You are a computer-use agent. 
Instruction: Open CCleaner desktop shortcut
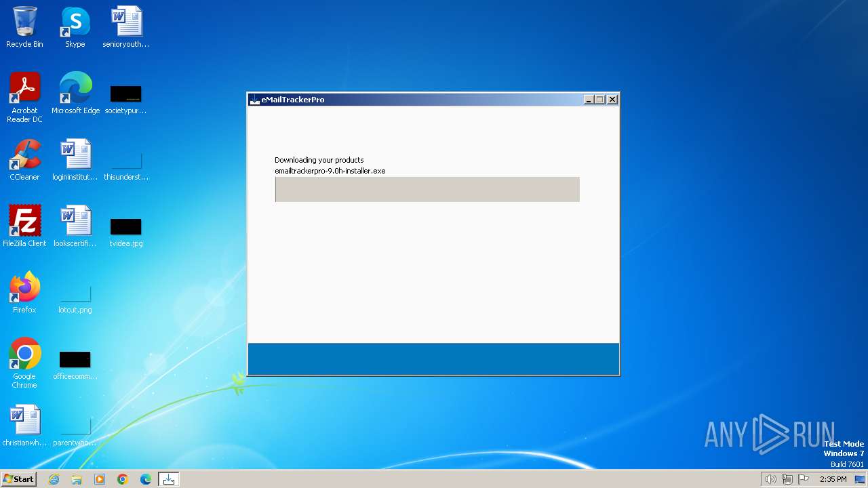pyautogui.click(x=24, y=160)
